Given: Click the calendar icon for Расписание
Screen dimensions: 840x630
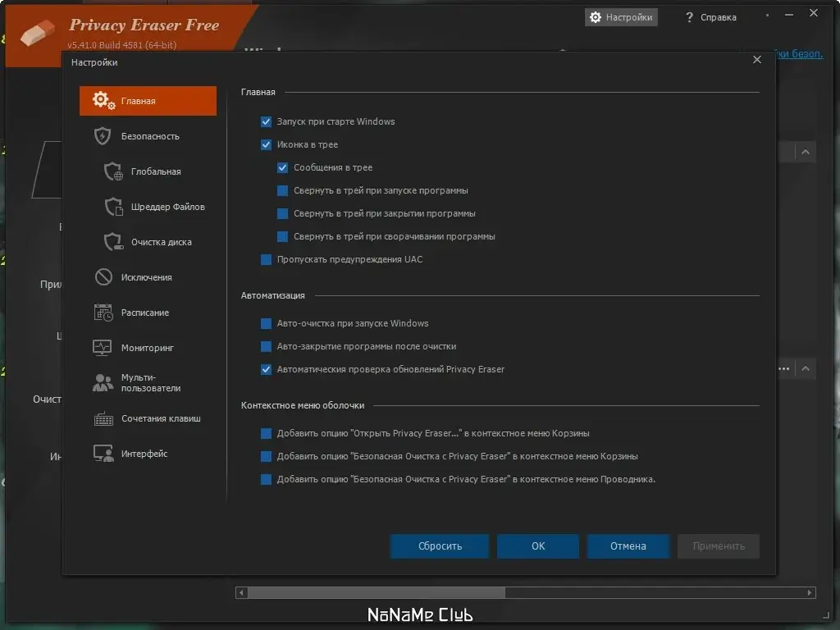Looking at the screenshot, I should pyautogui.click(x=103, y=313).
